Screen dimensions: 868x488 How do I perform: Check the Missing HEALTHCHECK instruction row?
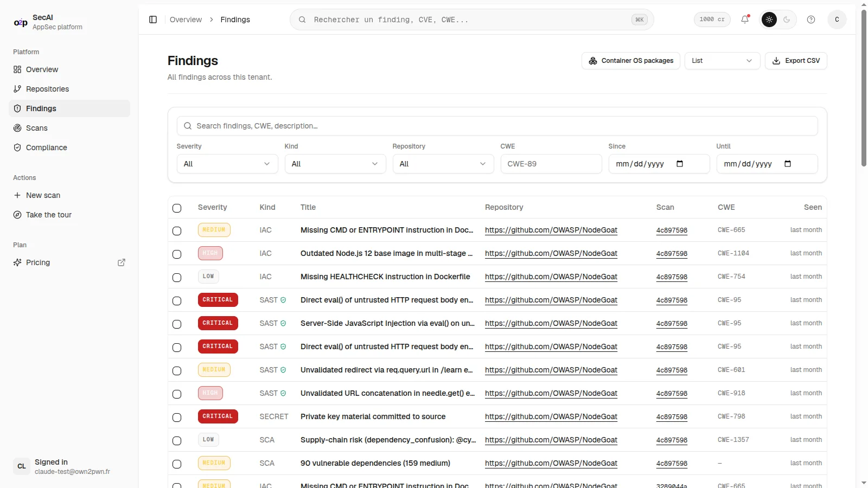177,278
